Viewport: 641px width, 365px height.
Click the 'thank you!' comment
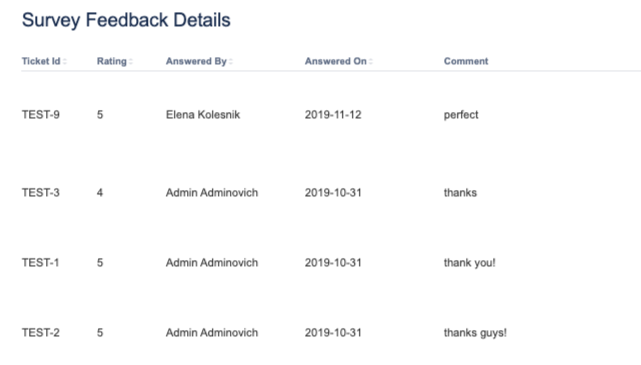tap(469, 263)
